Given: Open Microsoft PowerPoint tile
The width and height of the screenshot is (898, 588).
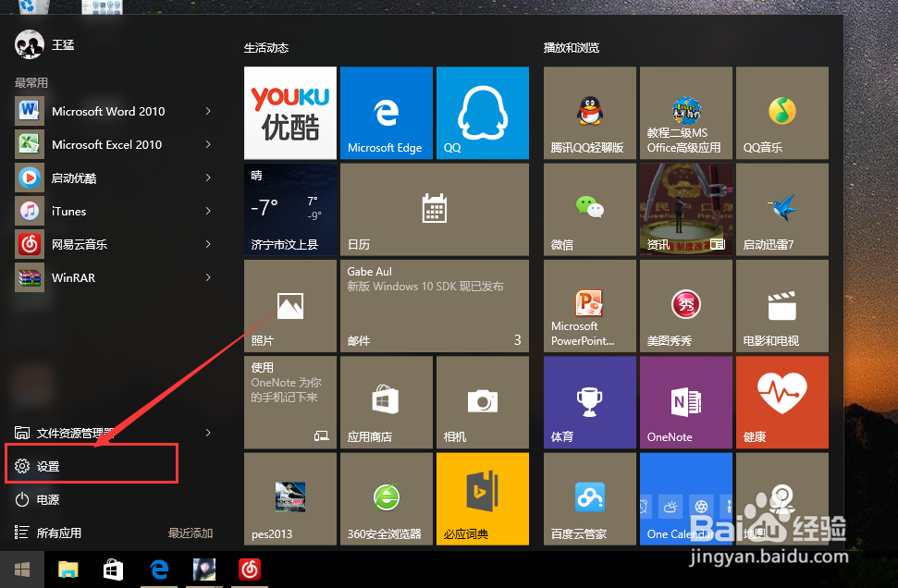Looking at the screenshot, I should point(589,305).
